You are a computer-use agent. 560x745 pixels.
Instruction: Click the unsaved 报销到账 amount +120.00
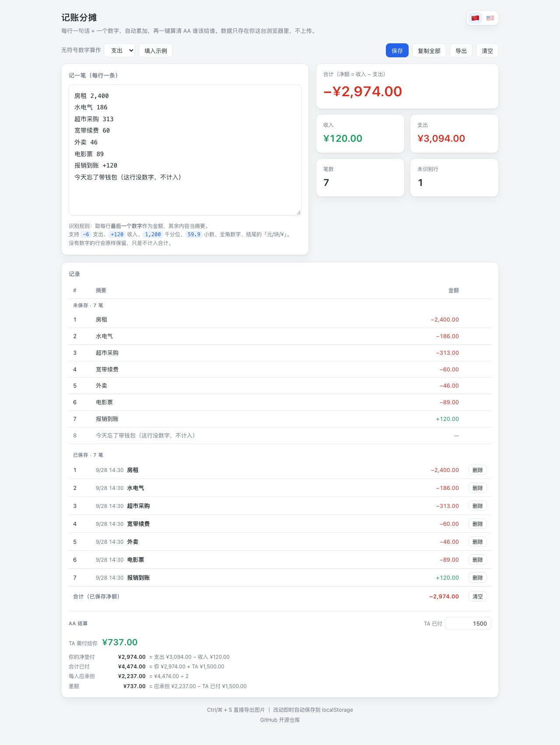pos(448,419)
